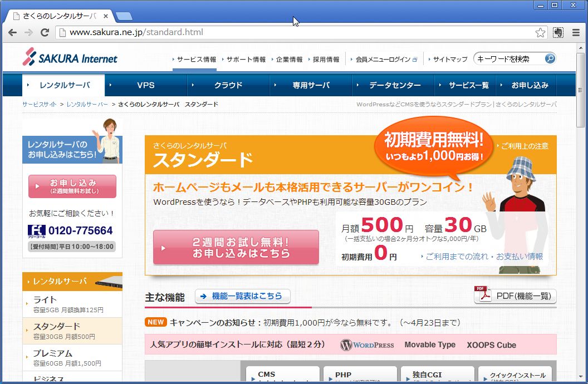
Task: Click the 2週間お試し無料 お申し込みはこちら button
Action: tap(236, 247)
